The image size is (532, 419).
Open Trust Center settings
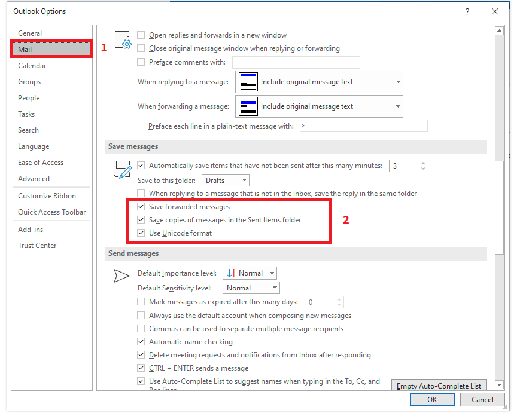point(51,246)
